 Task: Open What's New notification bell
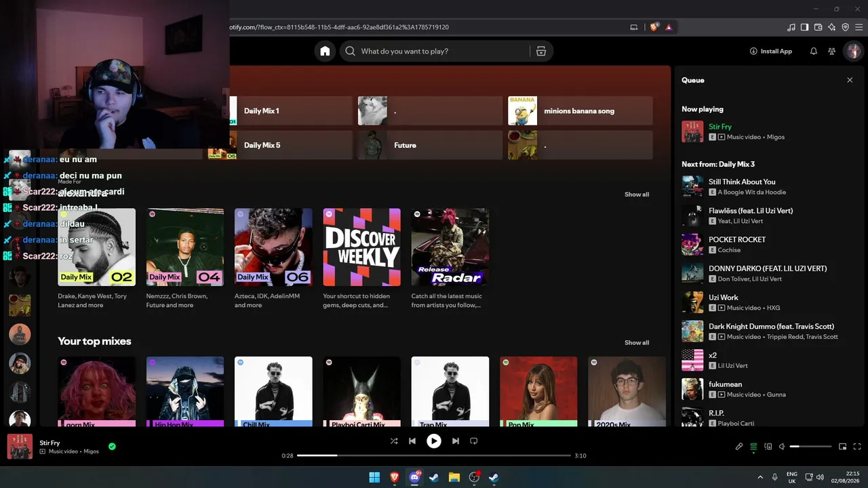814,51
